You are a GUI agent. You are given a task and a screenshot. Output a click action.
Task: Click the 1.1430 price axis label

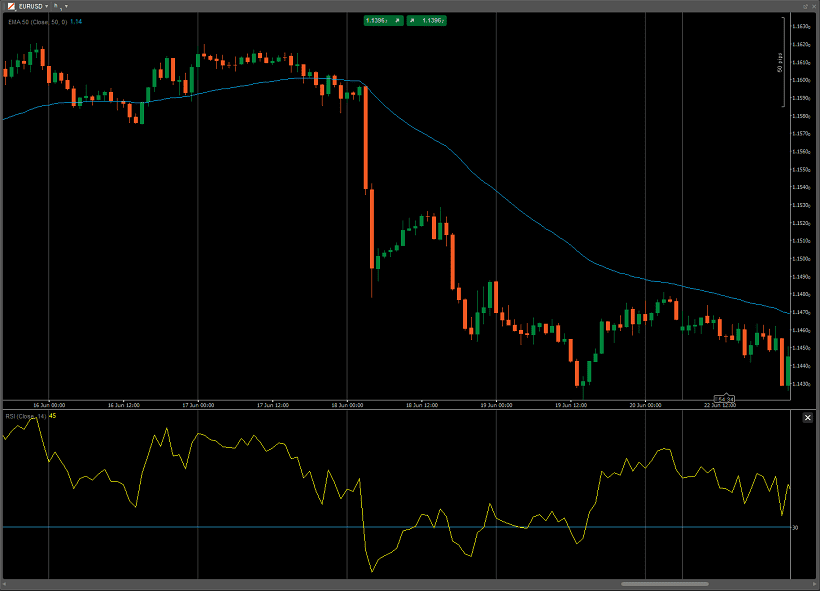coord(801,384)
